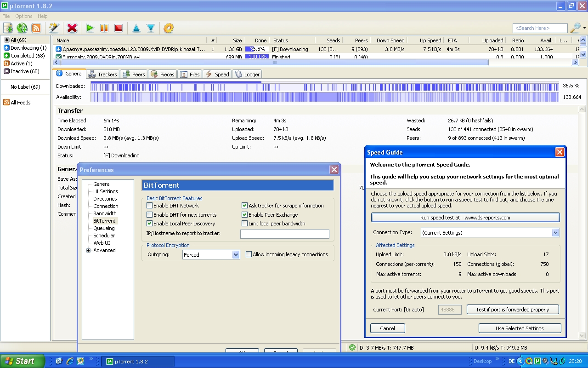Screen dimensions: 588x368
Task: Click the Add Torrent toolbar icon
Action: [8, 28]
